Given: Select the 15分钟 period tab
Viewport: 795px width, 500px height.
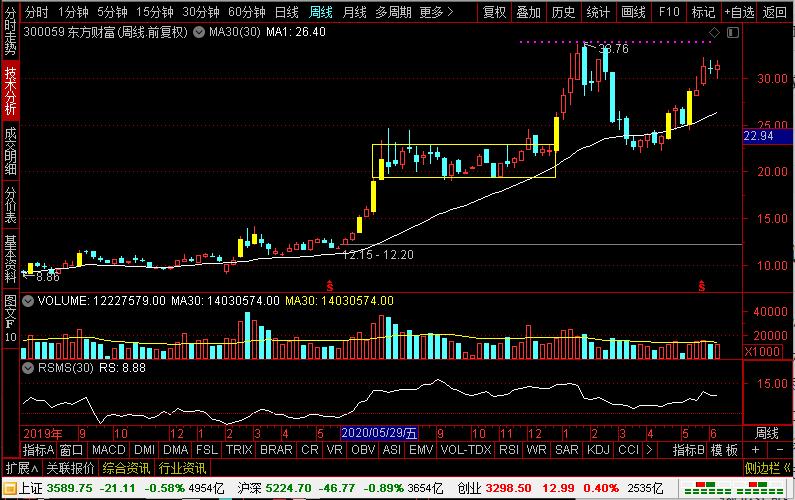Looking at the screenshot, I should coord(155,12).
